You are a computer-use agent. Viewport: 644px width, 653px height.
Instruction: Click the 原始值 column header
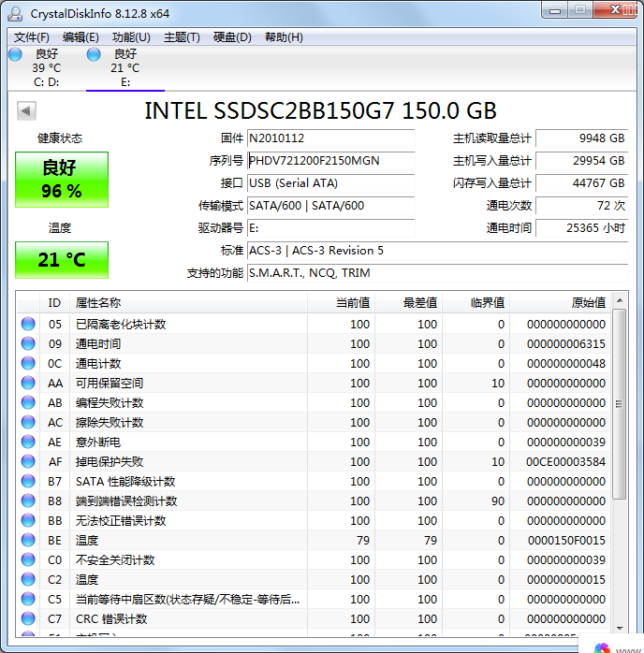coord(561,303)
